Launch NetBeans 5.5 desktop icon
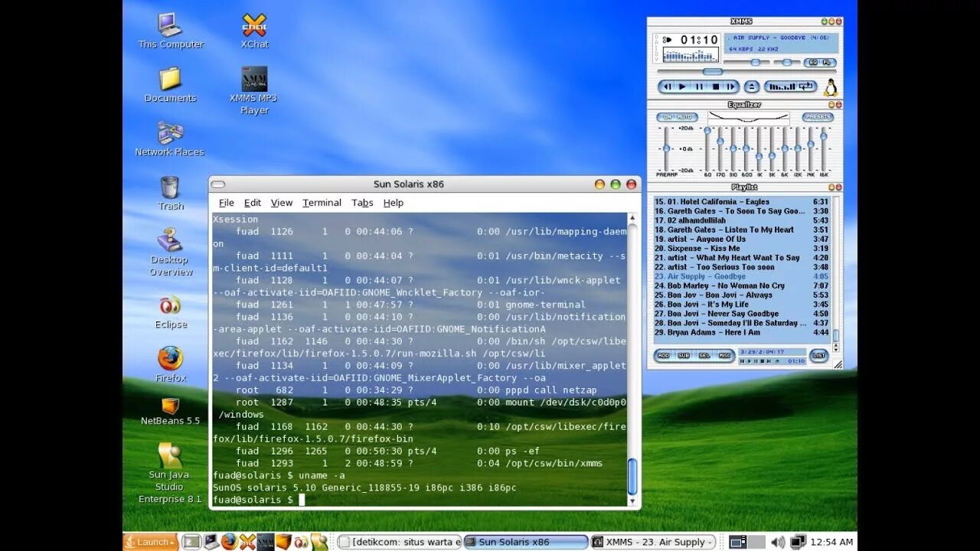The height and width of the screenshot is (551, 980). click(170, 411)
